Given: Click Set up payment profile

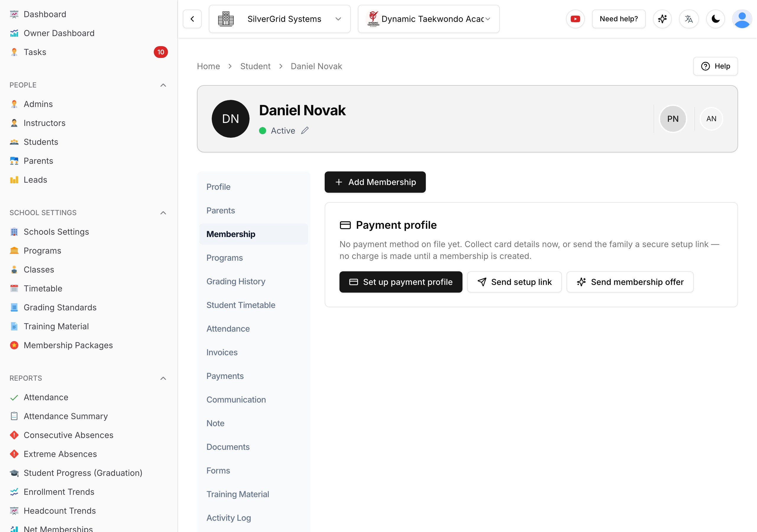Looking at the screenshot, I should [401, 282].
